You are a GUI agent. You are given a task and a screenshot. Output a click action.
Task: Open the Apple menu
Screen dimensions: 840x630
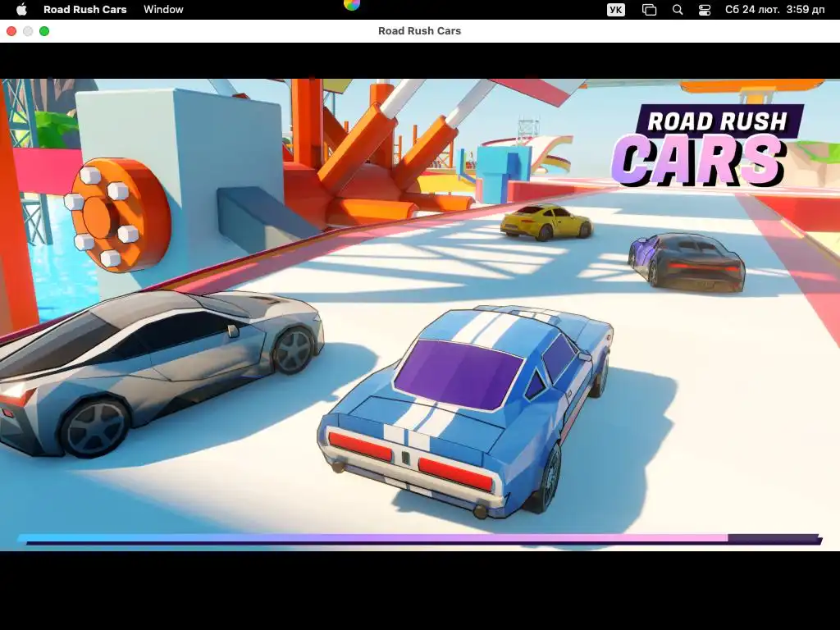[x=21, y=10]
